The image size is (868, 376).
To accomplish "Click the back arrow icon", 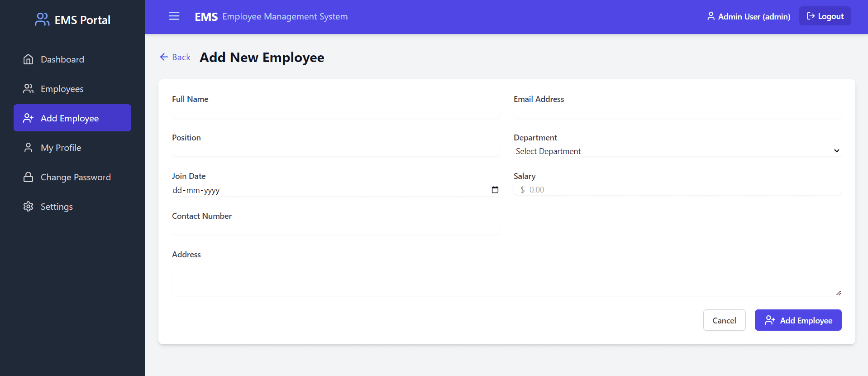I will pyautogui.click(x=164, y=57).
